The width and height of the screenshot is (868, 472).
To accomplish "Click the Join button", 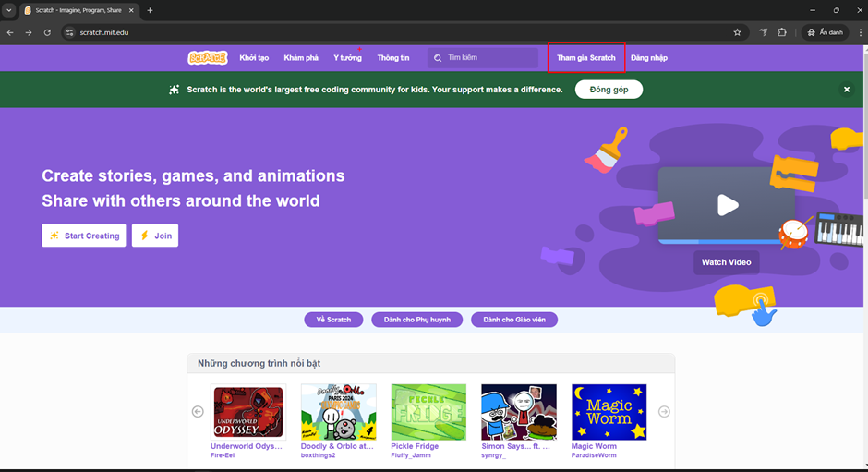I will pyautogui.click(x=155, y=236).
